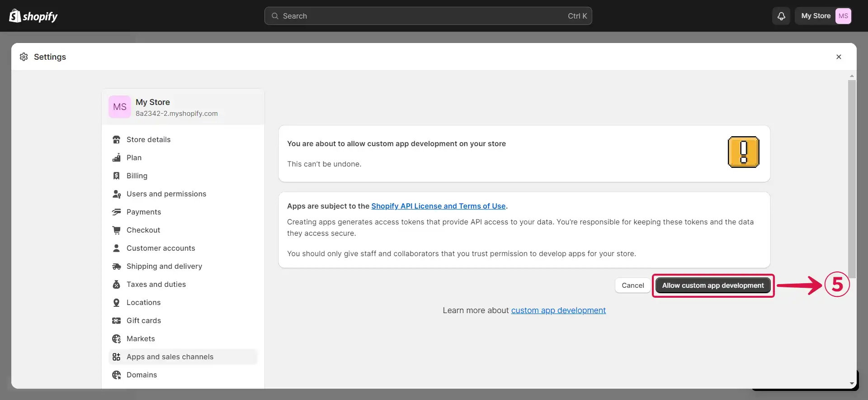
Task: Open the My Store account menu
Action: point(823,16)
